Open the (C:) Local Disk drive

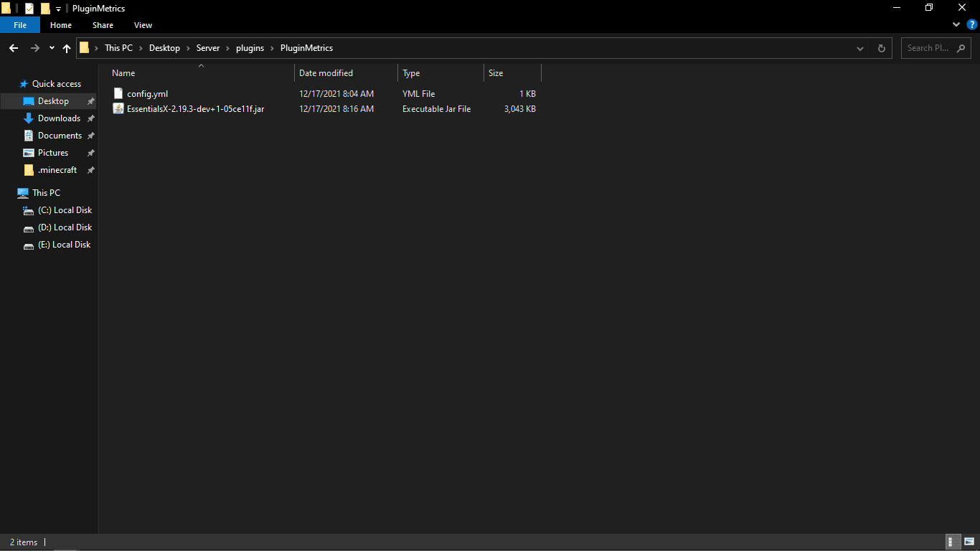pos(65,210)
